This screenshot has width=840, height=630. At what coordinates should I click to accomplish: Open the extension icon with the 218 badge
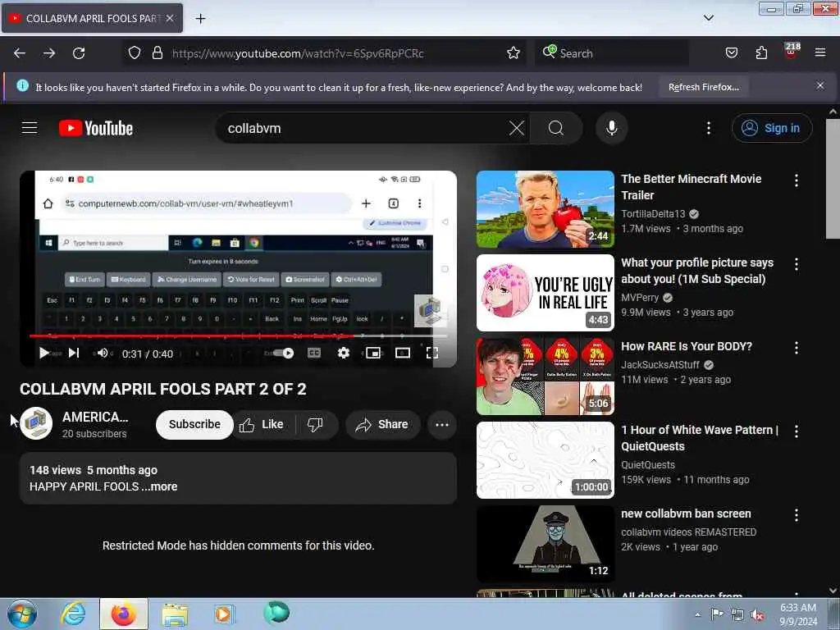tap(792, 52)
